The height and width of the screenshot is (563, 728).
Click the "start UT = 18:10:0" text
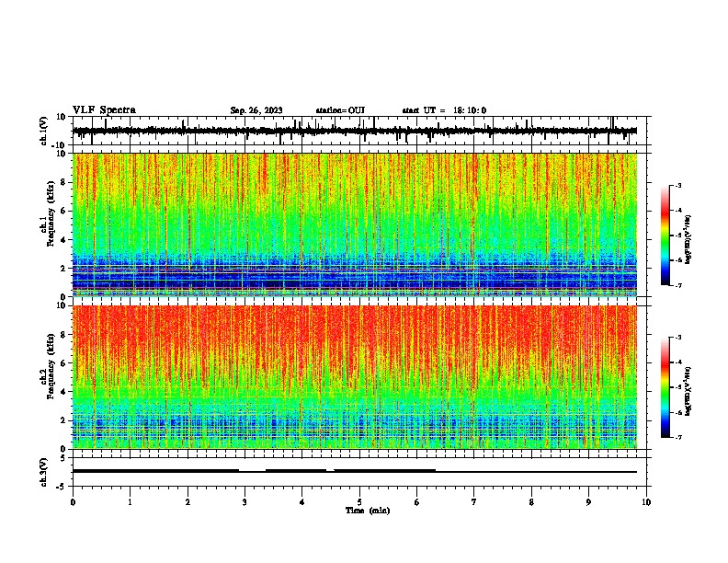444,110
